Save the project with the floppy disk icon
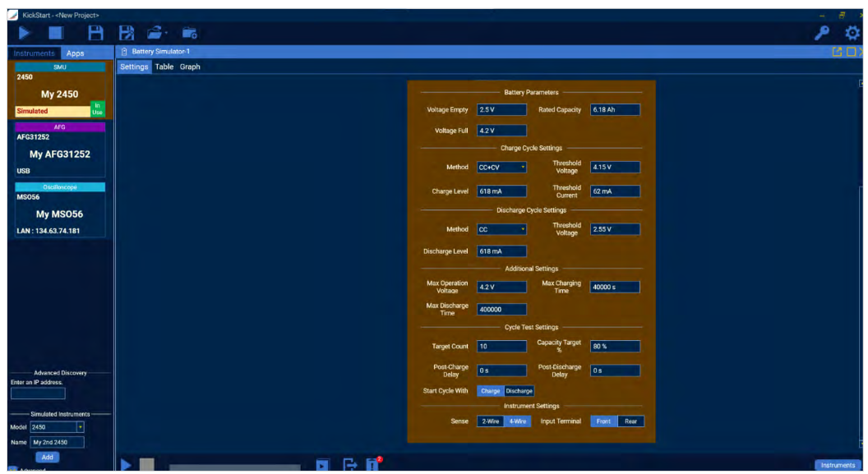 (x=95, y=33)
